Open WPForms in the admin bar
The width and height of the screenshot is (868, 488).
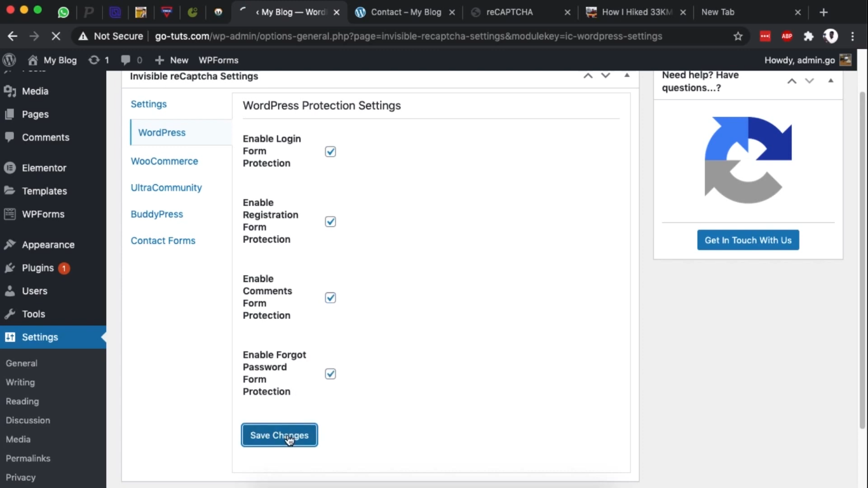click(219, 60)
